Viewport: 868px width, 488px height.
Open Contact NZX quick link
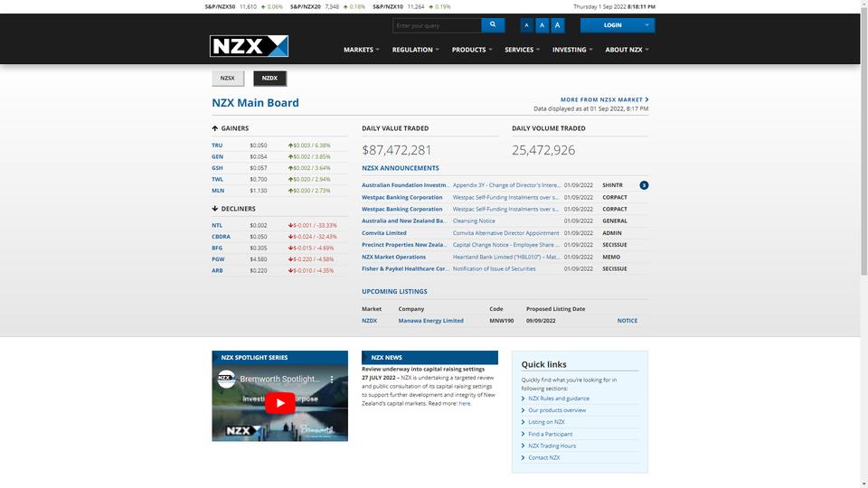coord(544,458)
